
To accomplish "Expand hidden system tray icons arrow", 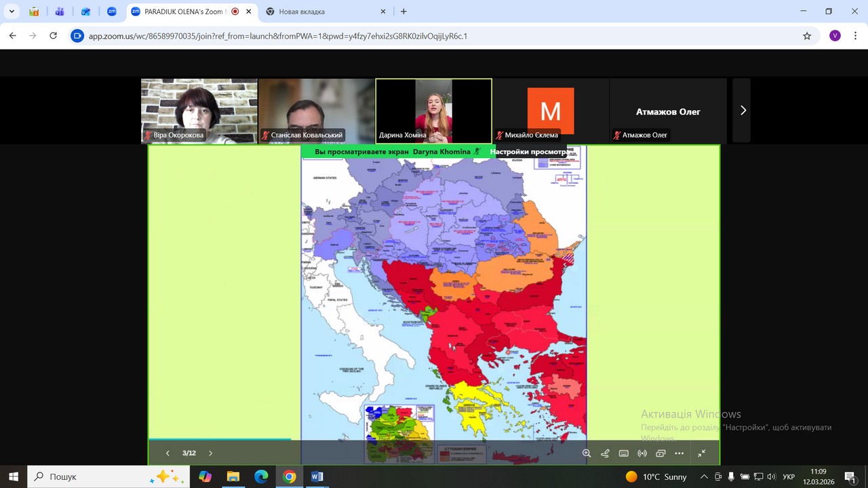I will 704,476.
